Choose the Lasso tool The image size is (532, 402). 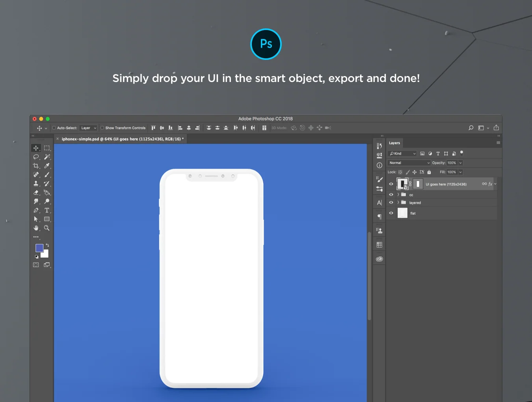click(x=36, y=157)
